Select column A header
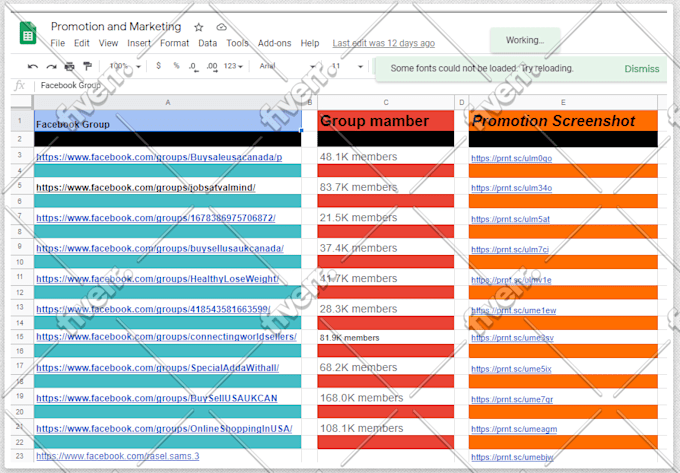 pos(168,103)
